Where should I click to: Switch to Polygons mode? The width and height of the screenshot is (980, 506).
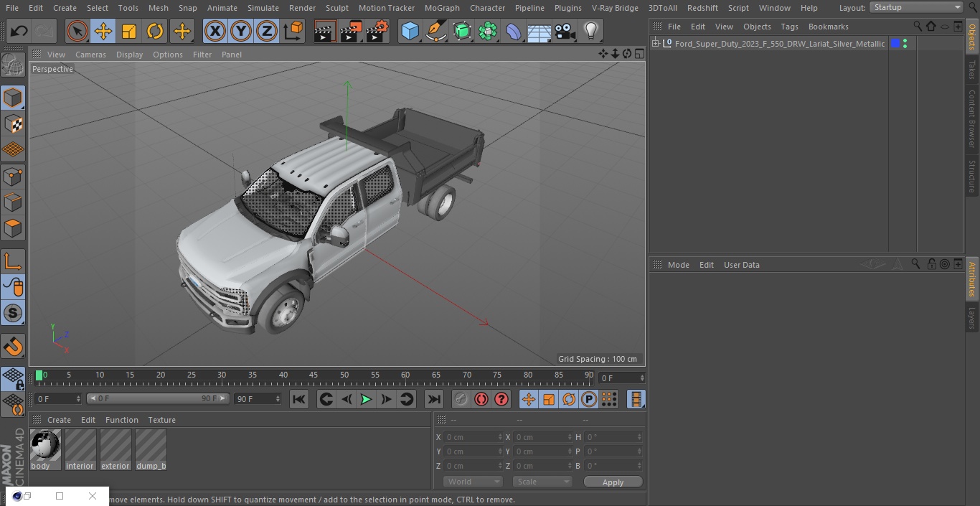point(13,228)
